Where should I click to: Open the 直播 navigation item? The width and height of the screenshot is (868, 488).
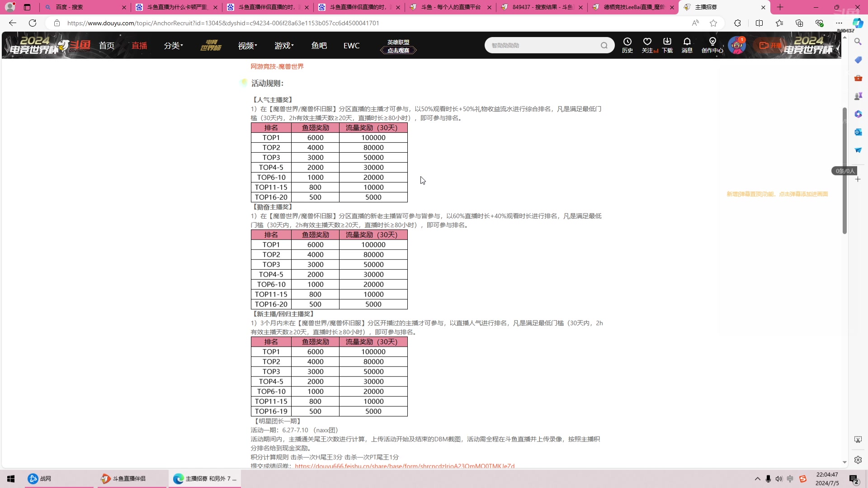139,46
